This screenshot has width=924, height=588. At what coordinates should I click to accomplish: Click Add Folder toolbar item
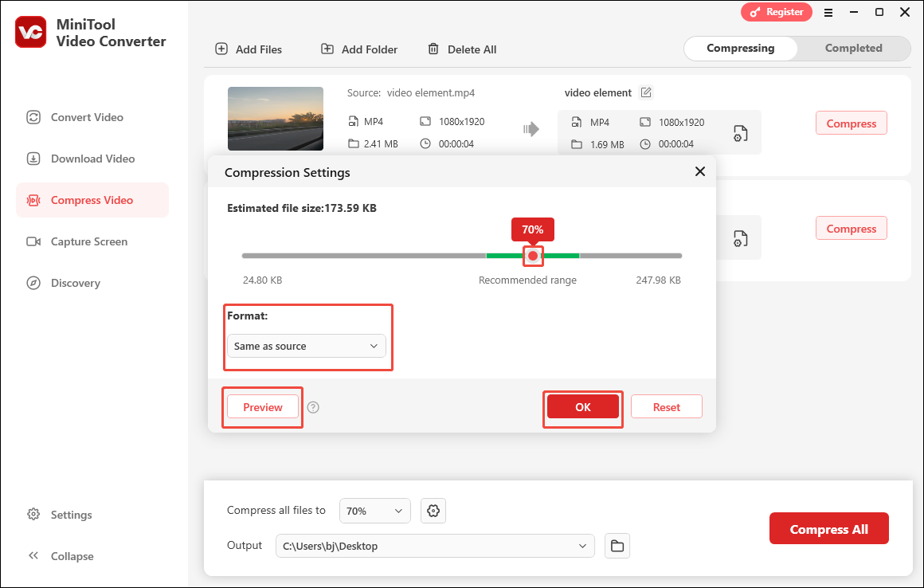tap(359, 49)
